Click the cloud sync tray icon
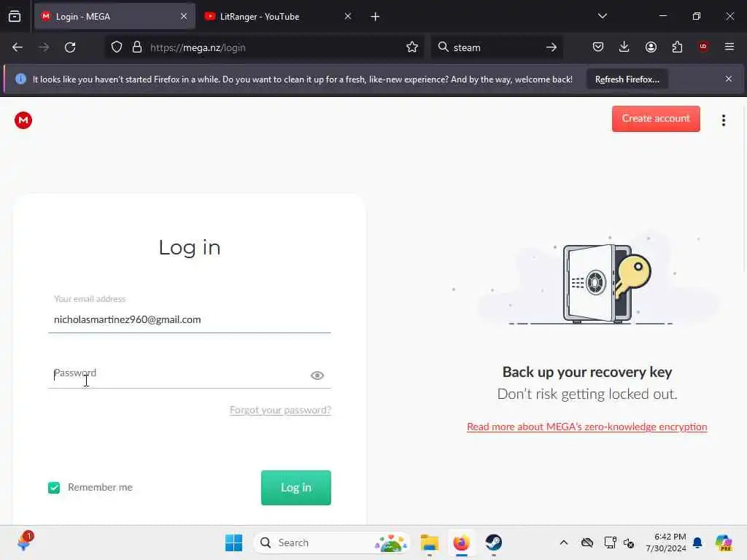 point(587,542)
